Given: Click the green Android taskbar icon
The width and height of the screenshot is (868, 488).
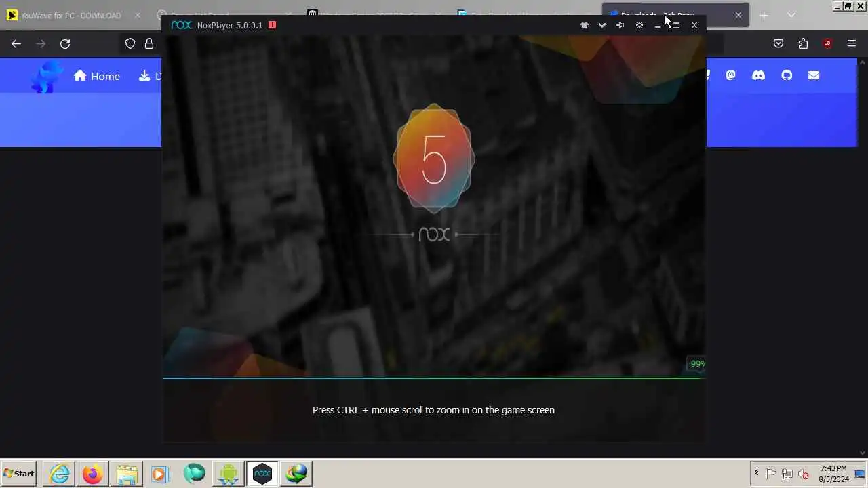Looking at the screenshot, I should [x=229, y=474].
